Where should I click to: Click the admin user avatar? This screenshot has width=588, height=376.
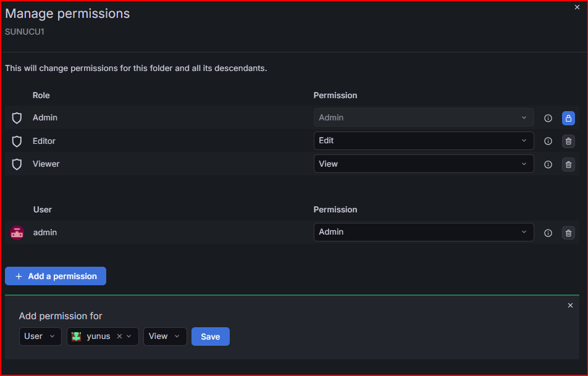click(17, 233)
